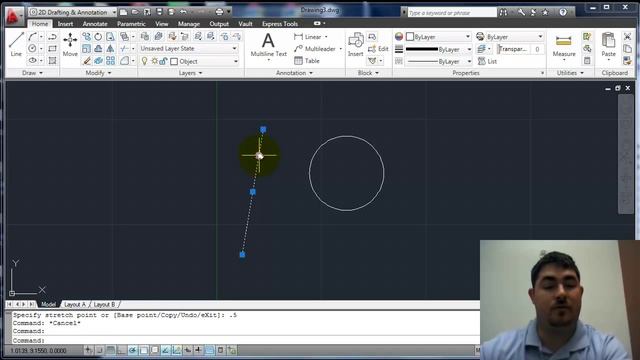
Task: Select the Erase tool in Modify panel
Action: [86, 61]
